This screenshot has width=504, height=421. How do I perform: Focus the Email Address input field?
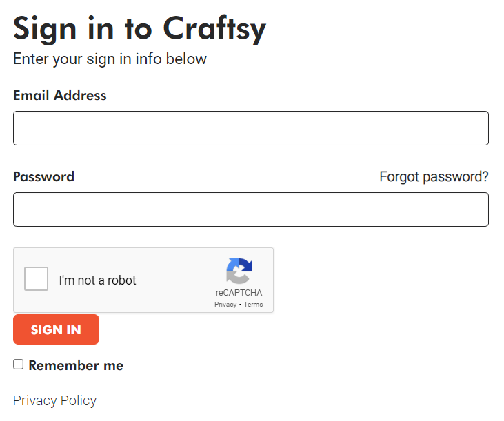click(250, 128)
